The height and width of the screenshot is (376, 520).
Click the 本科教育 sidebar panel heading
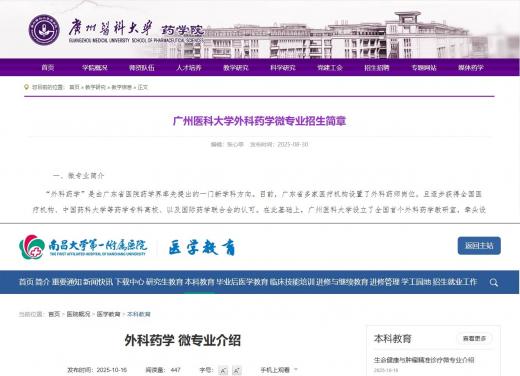pos(393,339)
